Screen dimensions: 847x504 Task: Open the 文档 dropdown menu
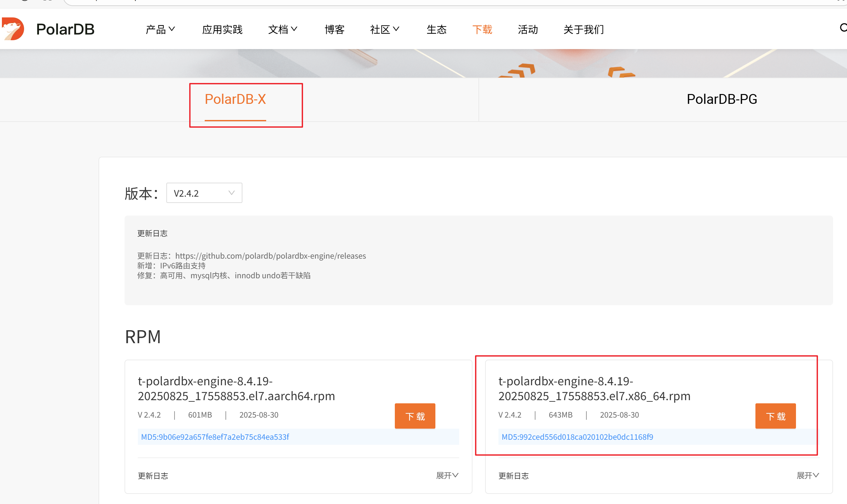click(x=283, y=29)
